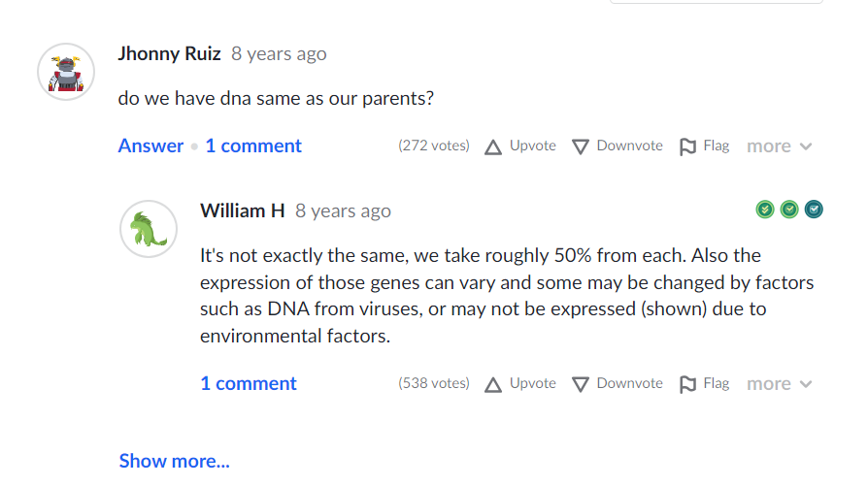
Task: Open '1 comment' under William's answer
Action: (249, 384)
